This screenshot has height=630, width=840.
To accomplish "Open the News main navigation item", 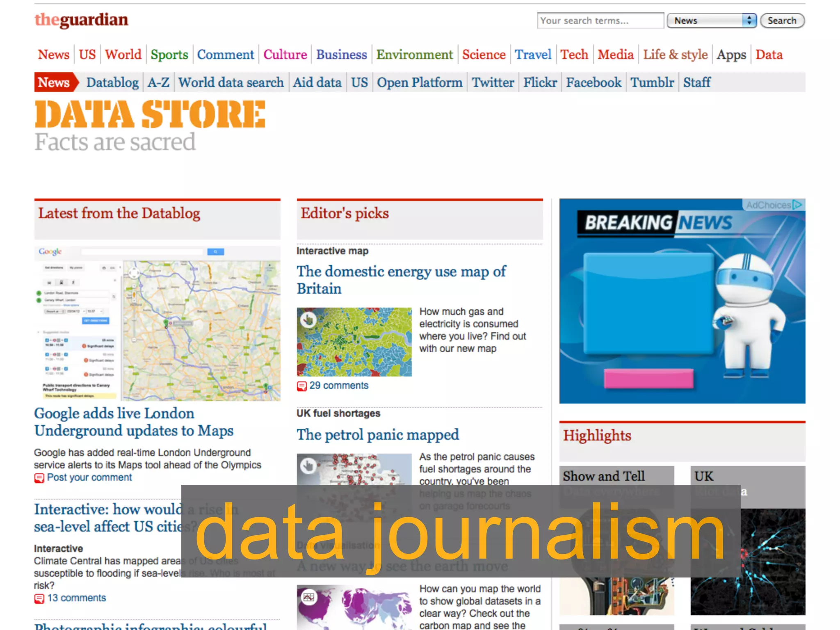I will click(x=54, y=55).
